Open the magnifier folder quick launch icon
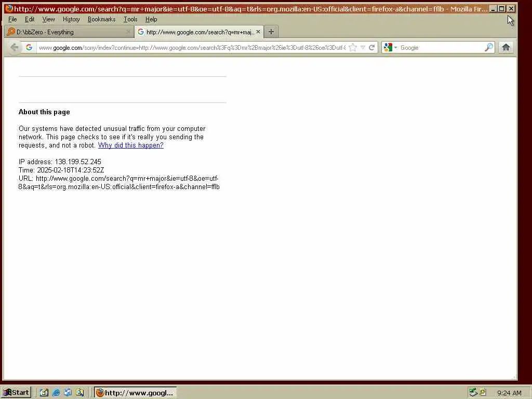 (79, 393)
